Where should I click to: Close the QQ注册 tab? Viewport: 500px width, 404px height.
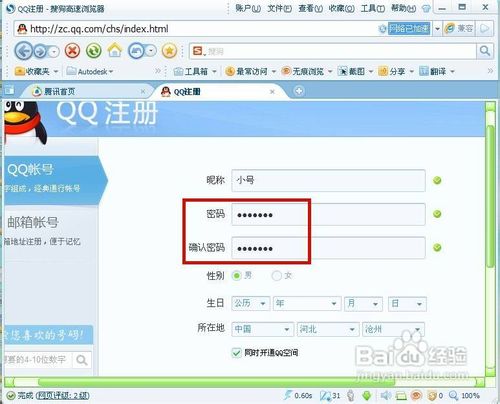click(272, 91)
